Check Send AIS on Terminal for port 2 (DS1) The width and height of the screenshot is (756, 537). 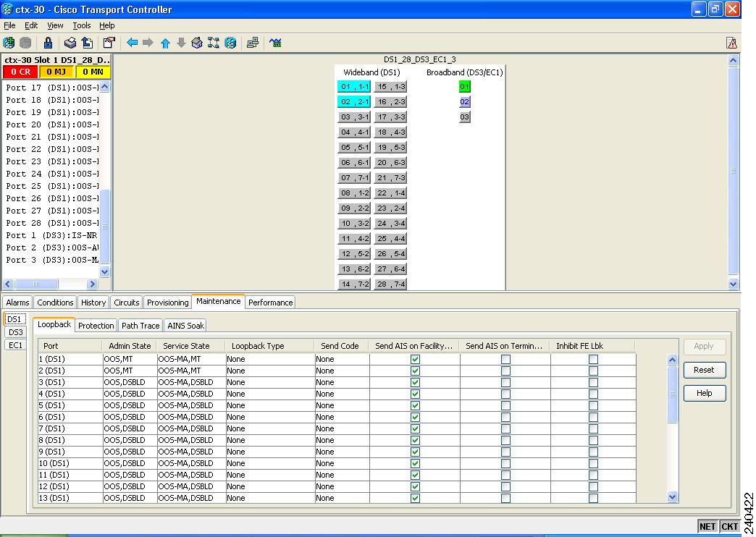click(x=505, y=371)
